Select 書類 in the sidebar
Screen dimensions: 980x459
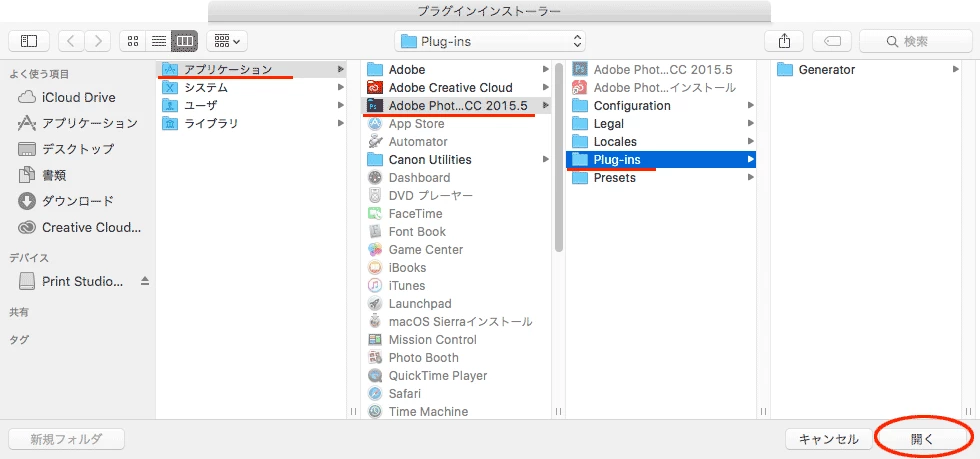42,175
